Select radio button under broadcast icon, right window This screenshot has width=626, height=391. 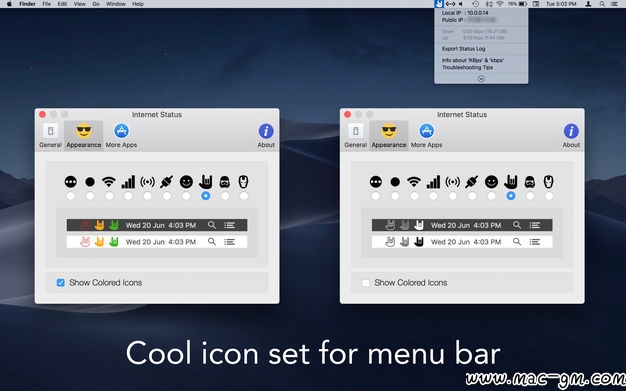[x=452, y=196]
